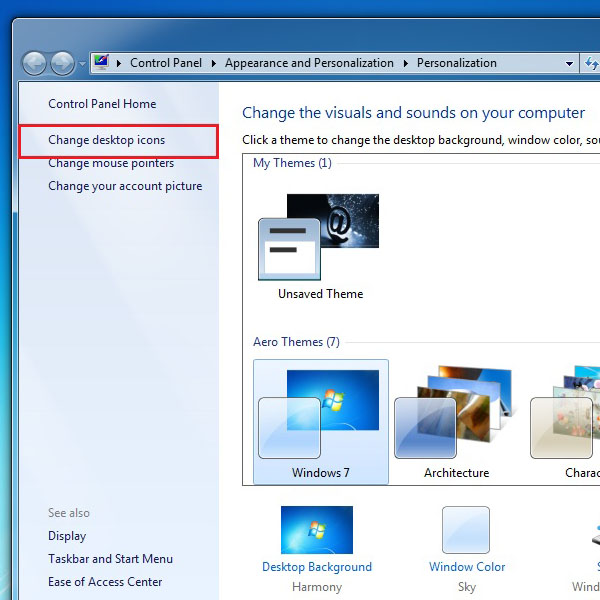Open Display under See also
Viewport: 600px width, 600px height.
67,536
